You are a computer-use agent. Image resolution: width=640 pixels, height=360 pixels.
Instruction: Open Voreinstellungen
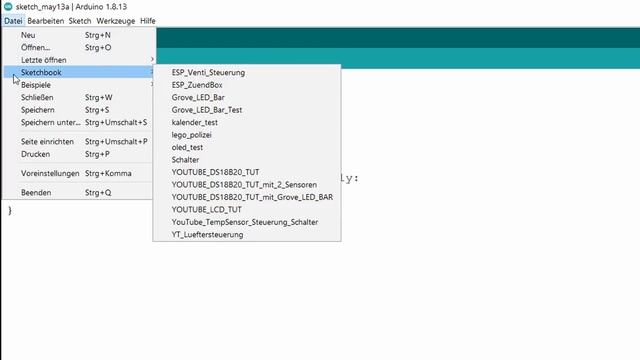pos(79,173)
